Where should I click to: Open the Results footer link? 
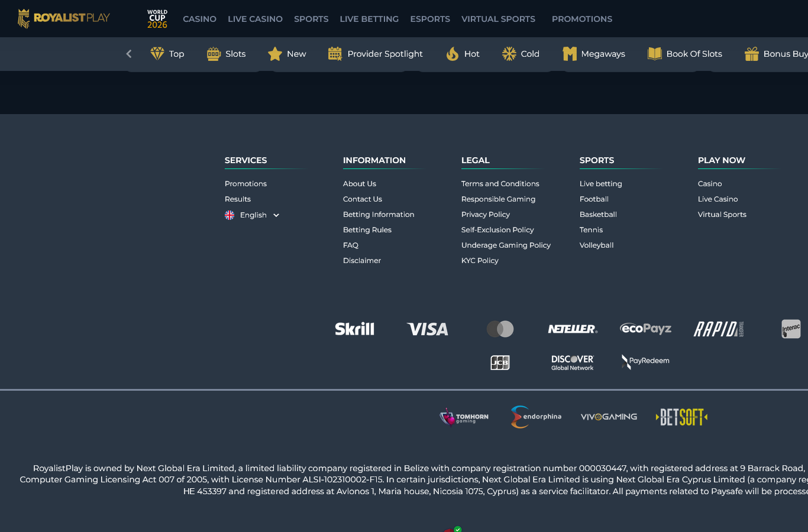coord(238,199)
